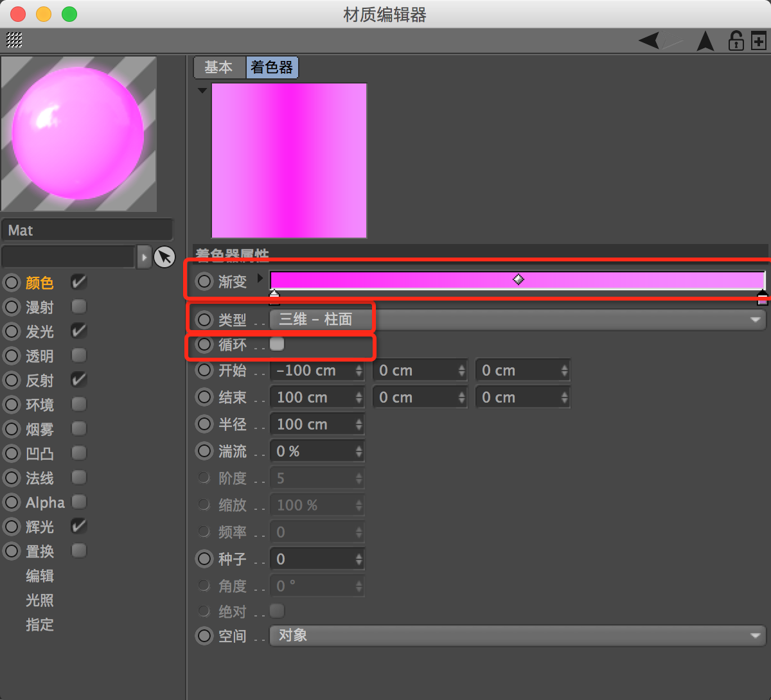Open the 光照 settings page

[39, 600]
